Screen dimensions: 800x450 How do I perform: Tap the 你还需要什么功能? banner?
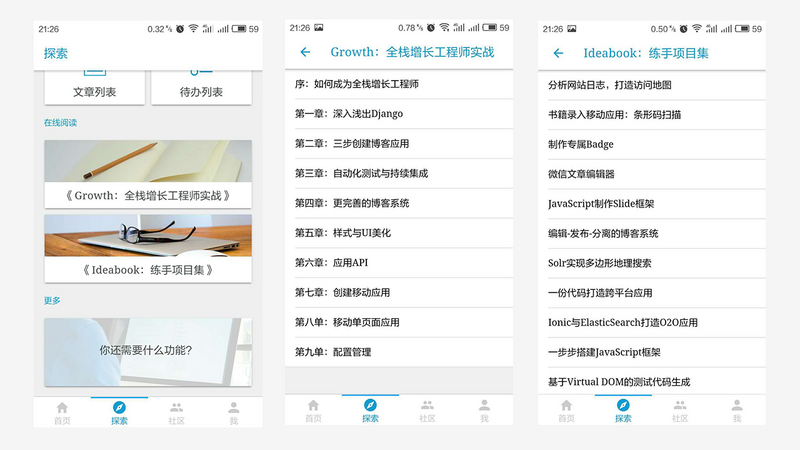point(148,352)
